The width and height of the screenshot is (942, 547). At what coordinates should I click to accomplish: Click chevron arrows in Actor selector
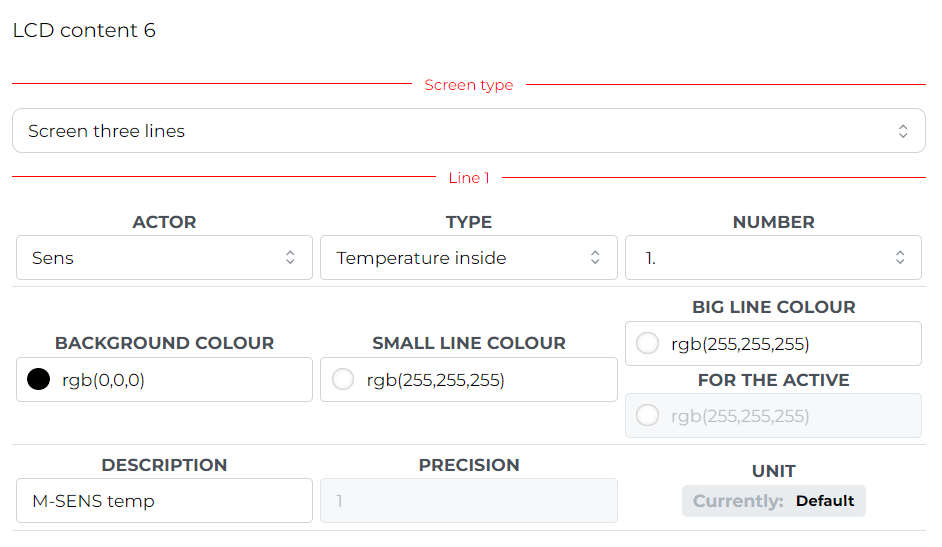point(290,258)
